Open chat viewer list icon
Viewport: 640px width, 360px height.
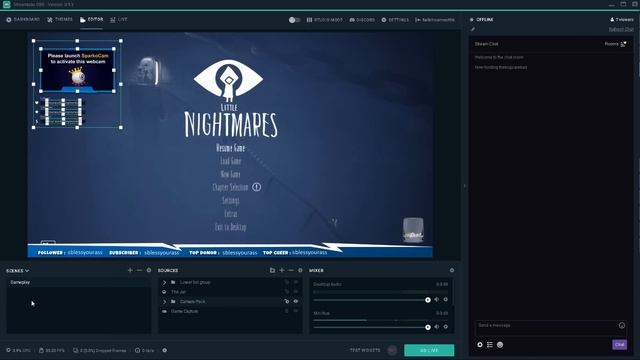point(490,345)
